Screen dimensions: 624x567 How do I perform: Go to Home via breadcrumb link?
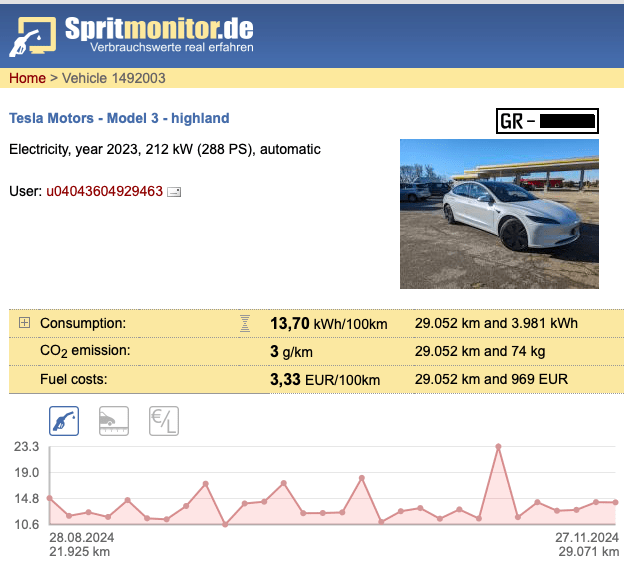click(27, 78)
